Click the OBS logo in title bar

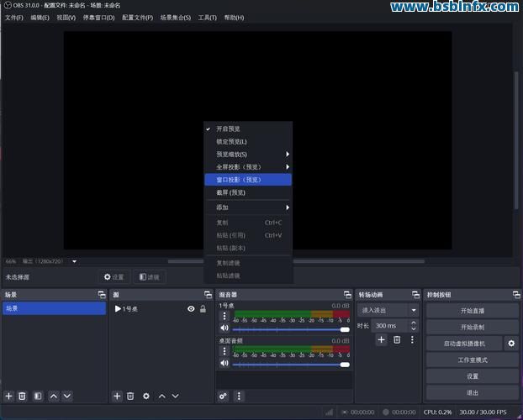coord(8,5)
